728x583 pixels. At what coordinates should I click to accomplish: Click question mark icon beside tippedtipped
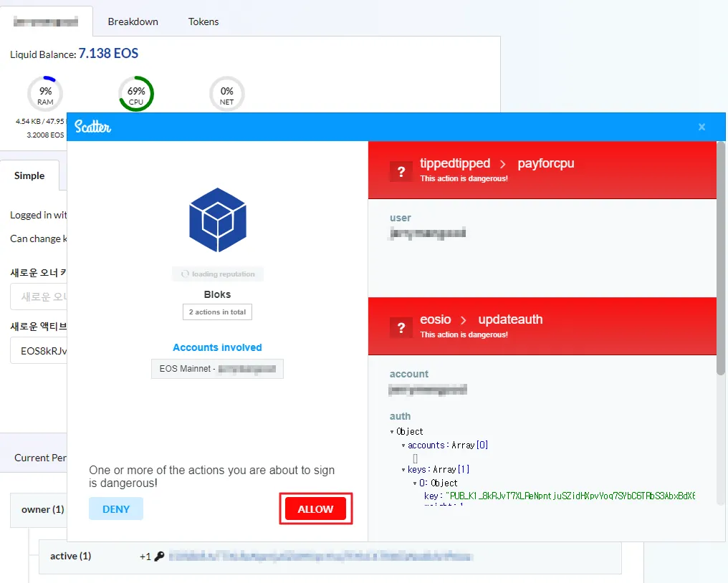click(x=401, y=171)
